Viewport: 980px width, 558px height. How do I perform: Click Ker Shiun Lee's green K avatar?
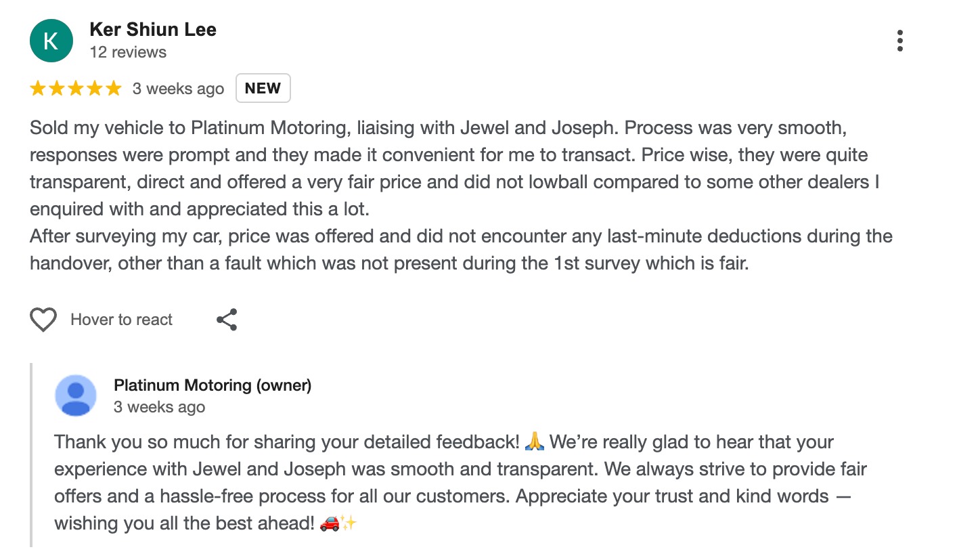click(x=51, y=41)
